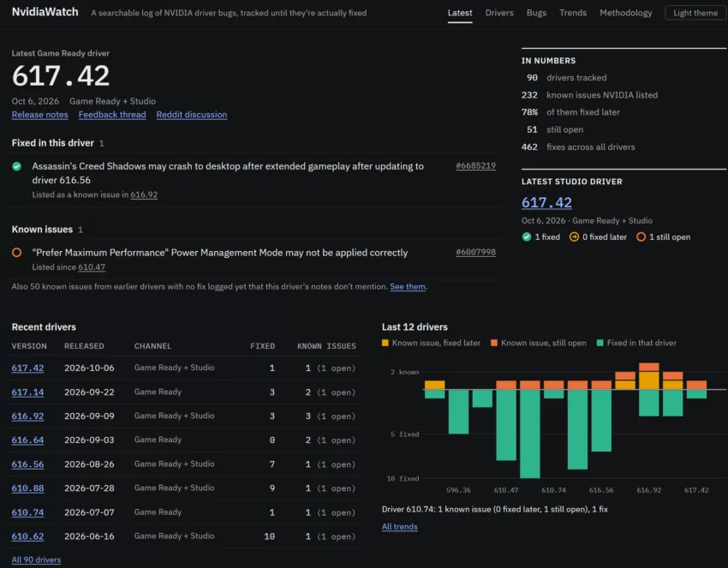Screen dimensions: 728x568
Task: Switch to the Drivers tab
Action: tap(499, 13)
